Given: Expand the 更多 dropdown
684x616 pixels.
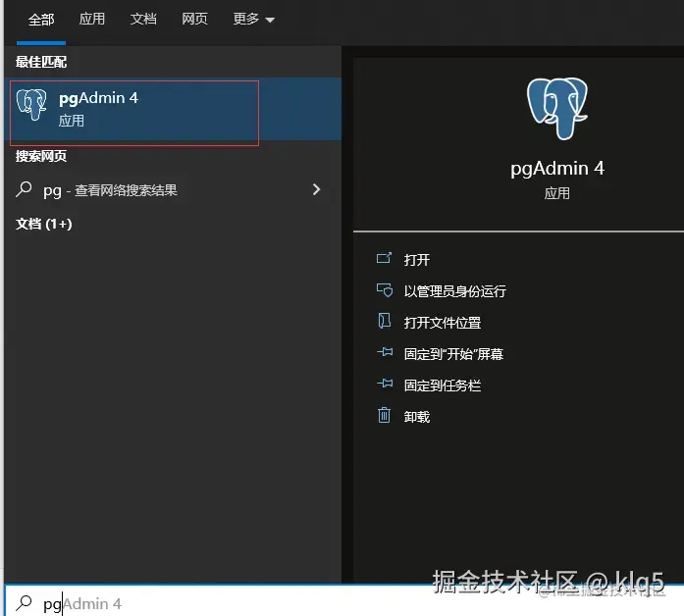Looking at the screenshot, I should tap(253, 20).
